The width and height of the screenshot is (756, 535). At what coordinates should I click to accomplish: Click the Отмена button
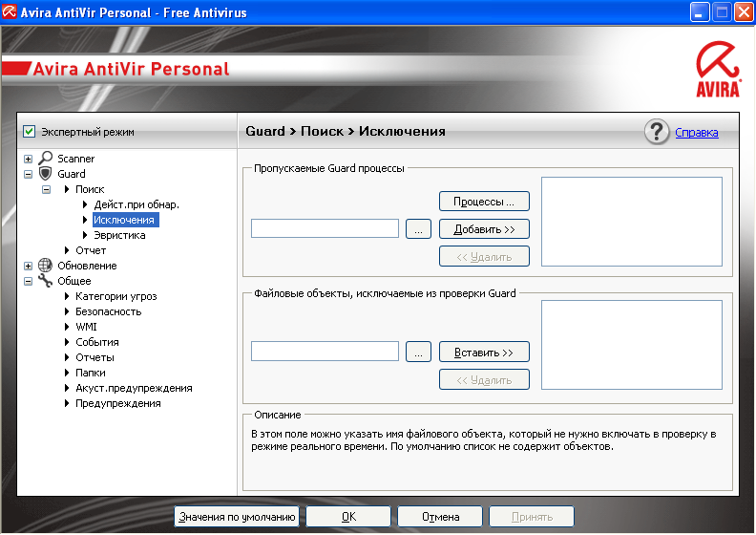(440, 517)
